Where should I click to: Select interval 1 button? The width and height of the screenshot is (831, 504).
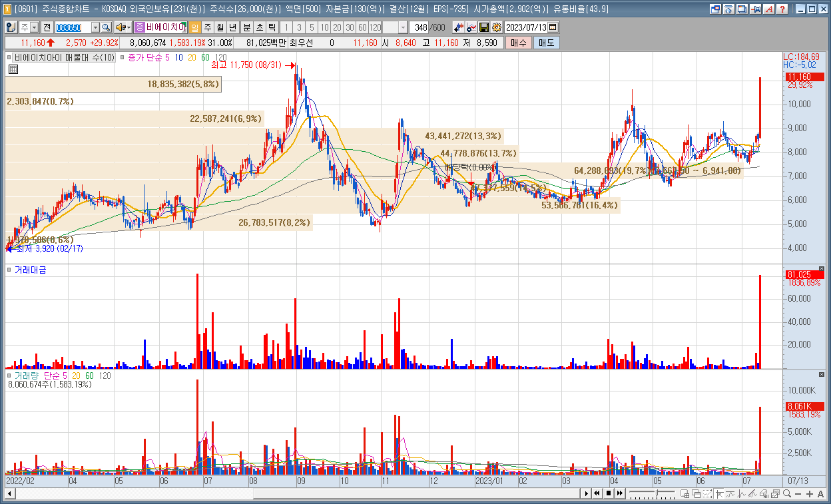pos(287,27)
